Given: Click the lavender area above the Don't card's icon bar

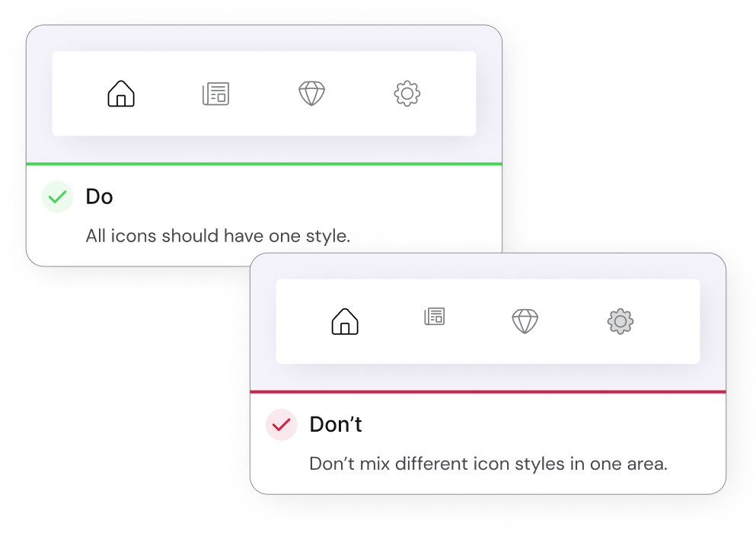Looking at the screenshot, I should pos(488,266).
